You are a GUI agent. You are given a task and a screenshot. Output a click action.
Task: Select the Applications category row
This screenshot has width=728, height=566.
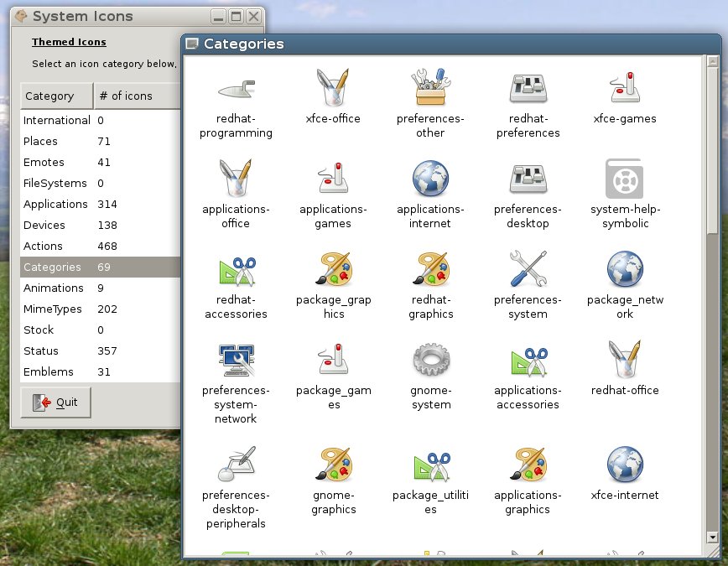pos(55,205)
